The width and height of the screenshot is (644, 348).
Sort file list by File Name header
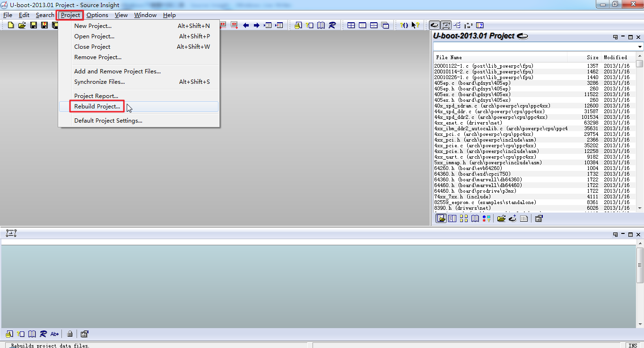(500, 57)
